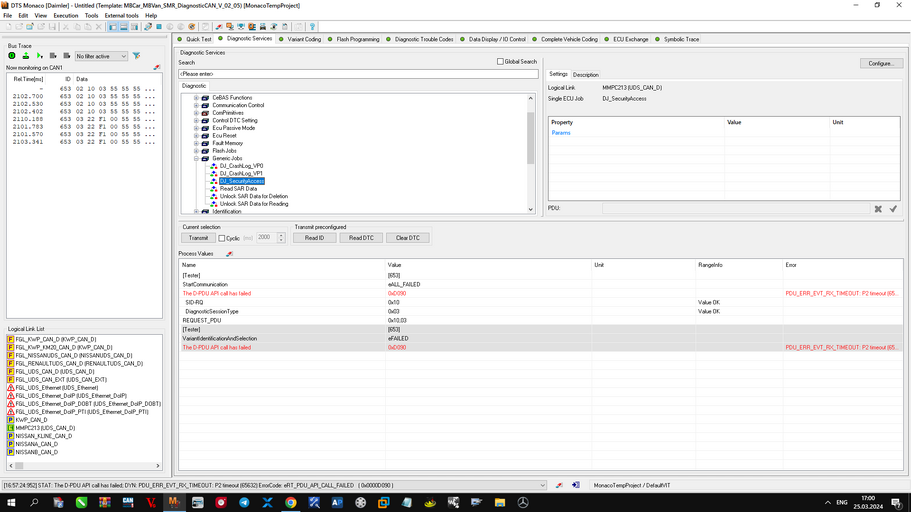This screenshot has width=911, height=512.
Task: Click the PDU input field
Action: [736, 209]
